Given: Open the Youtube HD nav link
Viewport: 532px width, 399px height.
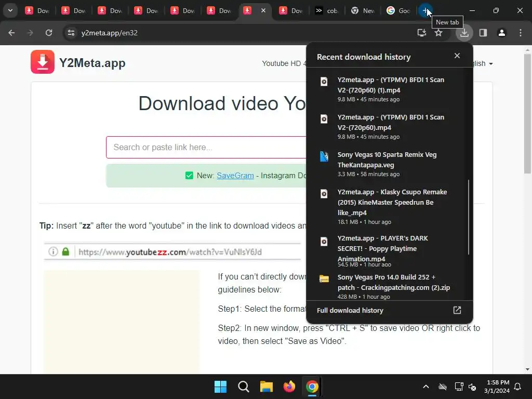Looking at the screenshot, I should tap(284, 63).
